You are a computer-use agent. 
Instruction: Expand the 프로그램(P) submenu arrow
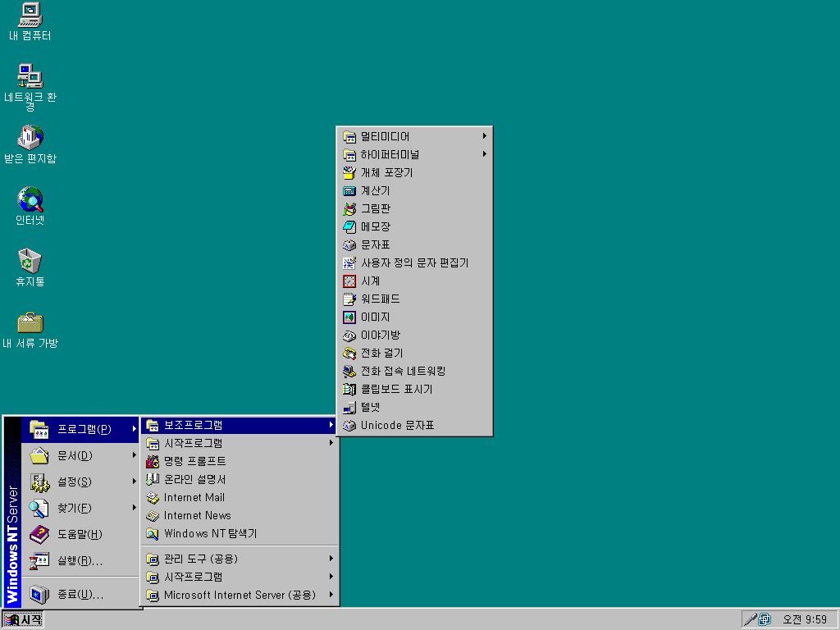coord(134,428)
